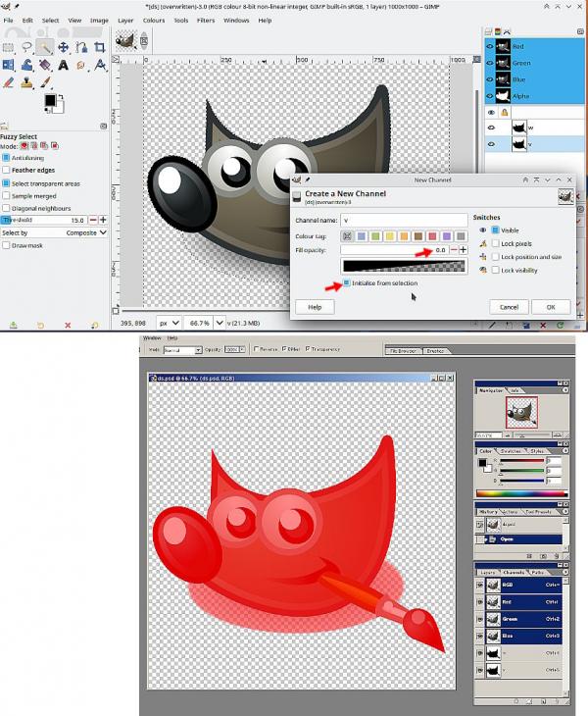The image size is (588, 716).
Task: Choose Subtract from selection mode icon
Action: click(x=44, y=146)
